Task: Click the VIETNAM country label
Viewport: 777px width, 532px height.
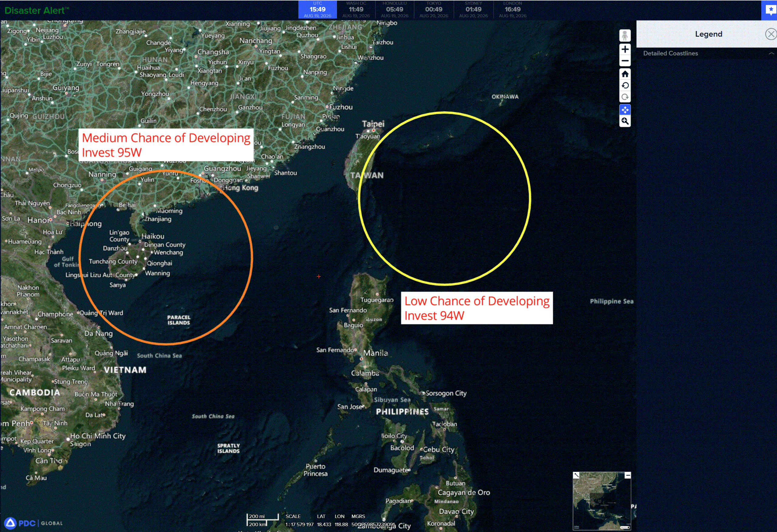Action: (125, 370)
